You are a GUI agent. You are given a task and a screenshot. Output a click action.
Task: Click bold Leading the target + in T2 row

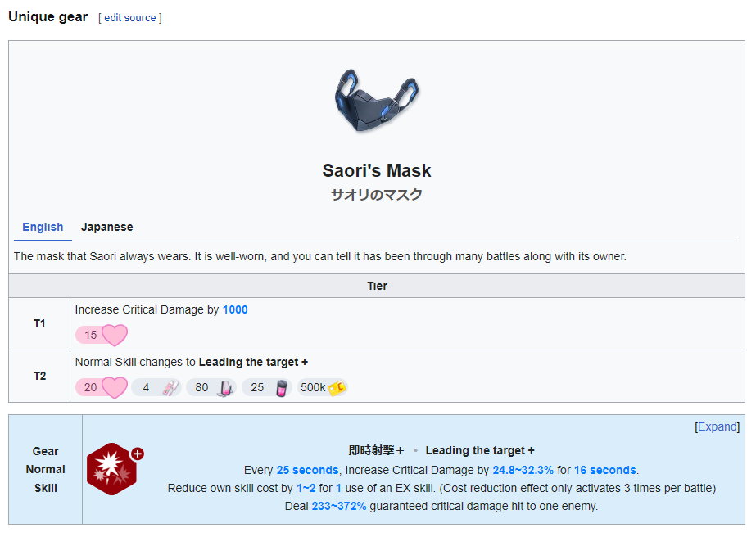[x=253, y=362]
